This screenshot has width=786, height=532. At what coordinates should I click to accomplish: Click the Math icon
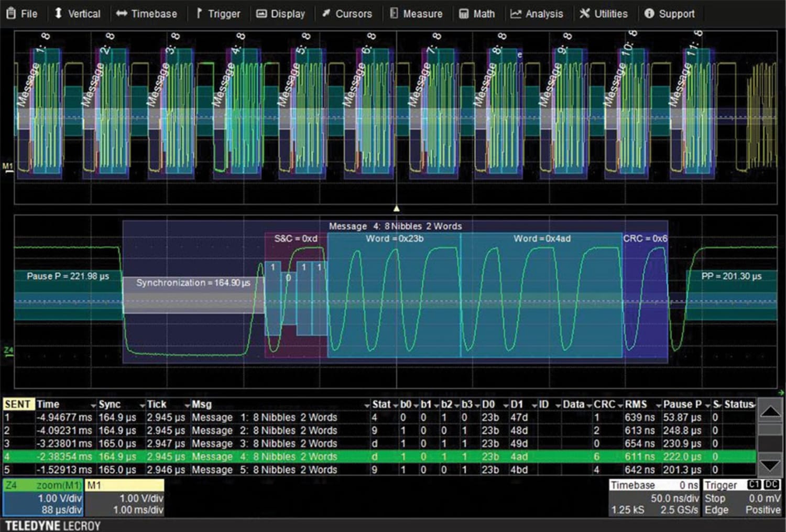tap(464, 14)
